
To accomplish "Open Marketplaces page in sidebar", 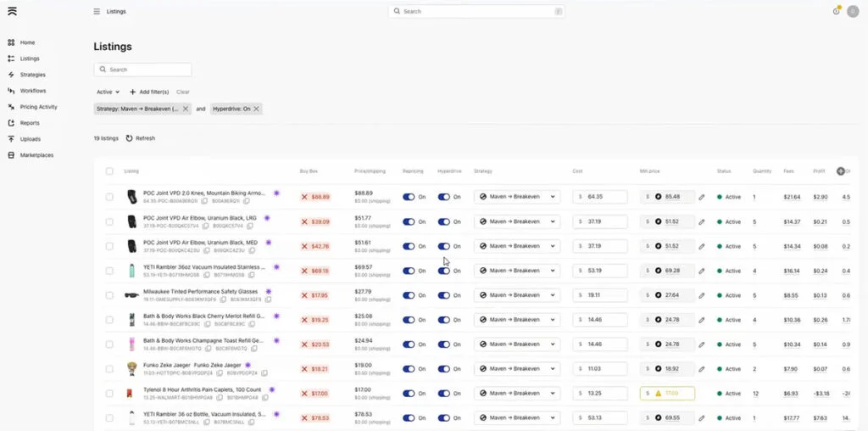I will (36, 155).
